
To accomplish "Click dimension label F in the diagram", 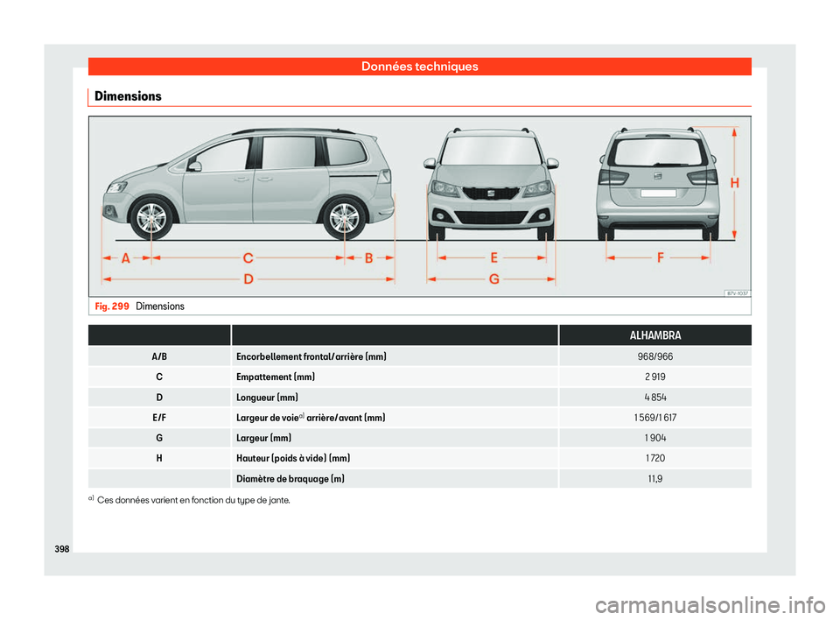I will [660, 258].
